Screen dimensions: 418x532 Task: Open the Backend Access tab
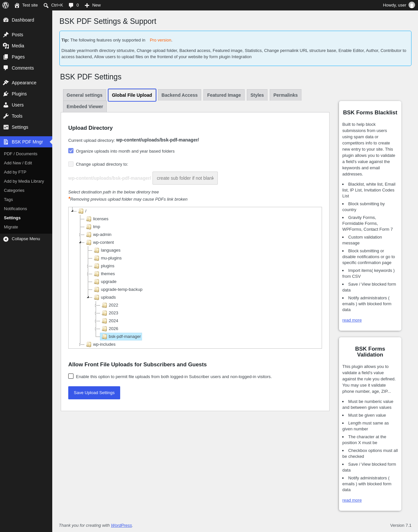(x=180, y=95)
